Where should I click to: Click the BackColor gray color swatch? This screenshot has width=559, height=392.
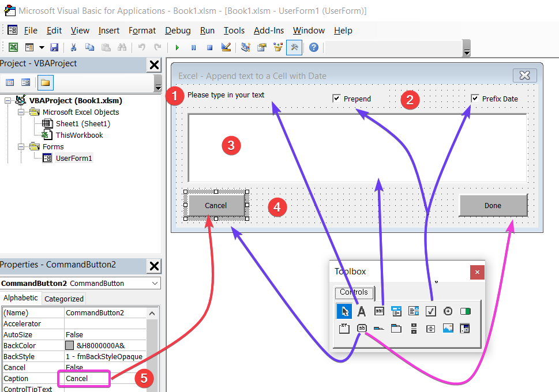point(70,345)
